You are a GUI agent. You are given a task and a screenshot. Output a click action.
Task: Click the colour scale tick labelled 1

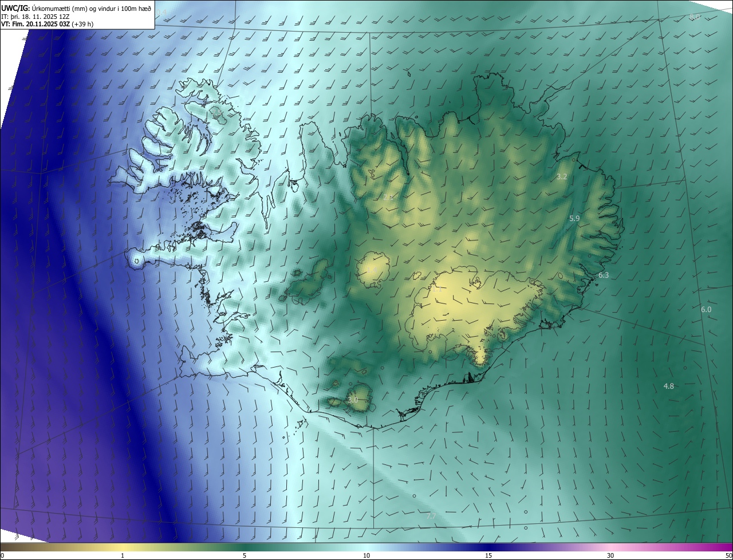coord(123,556)
